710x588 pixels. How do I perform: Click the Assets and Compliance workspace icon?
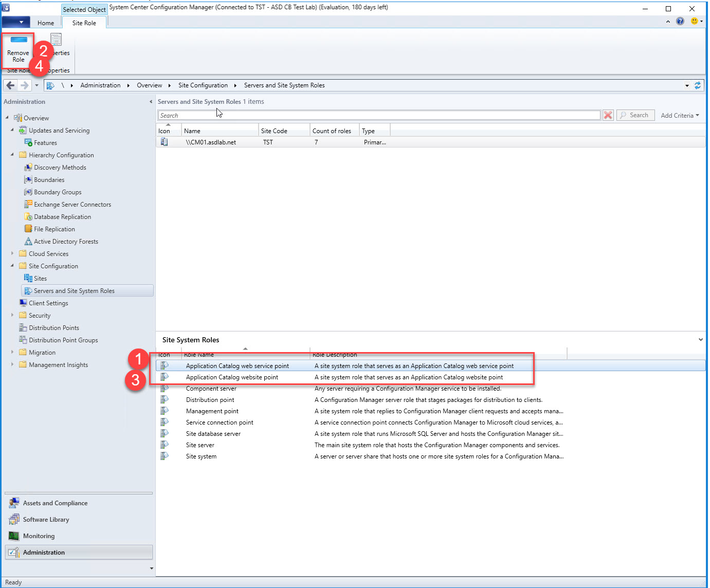pyautogui.click(x=14, y=503)
